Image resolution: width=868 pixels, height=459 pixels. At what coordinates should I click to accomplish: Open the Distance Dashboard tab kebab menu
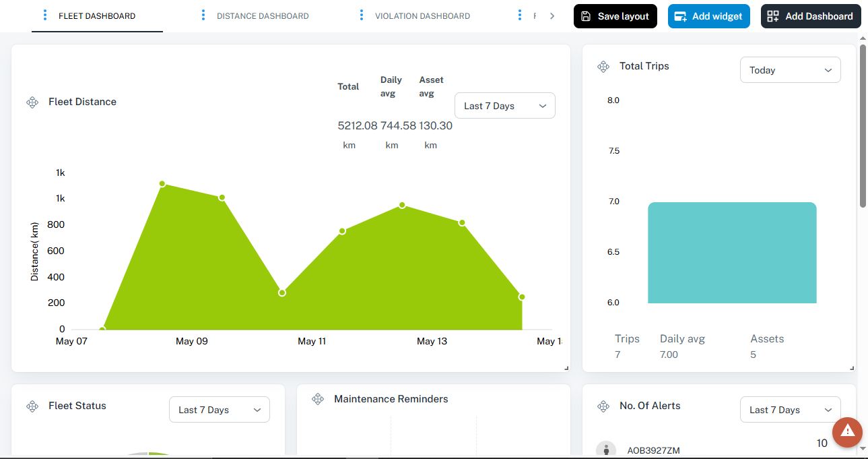click(203, 15)
